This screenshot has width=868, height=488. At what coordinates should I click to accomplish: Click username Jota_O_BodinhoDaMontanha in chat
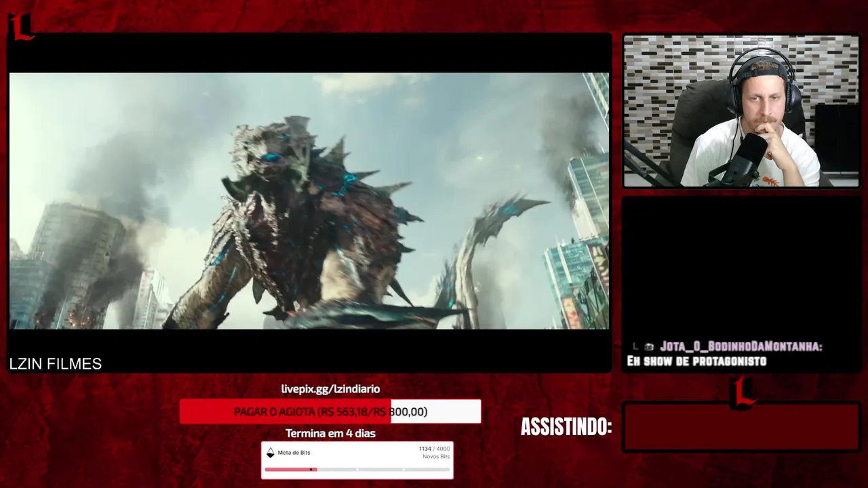click(741, 347)
